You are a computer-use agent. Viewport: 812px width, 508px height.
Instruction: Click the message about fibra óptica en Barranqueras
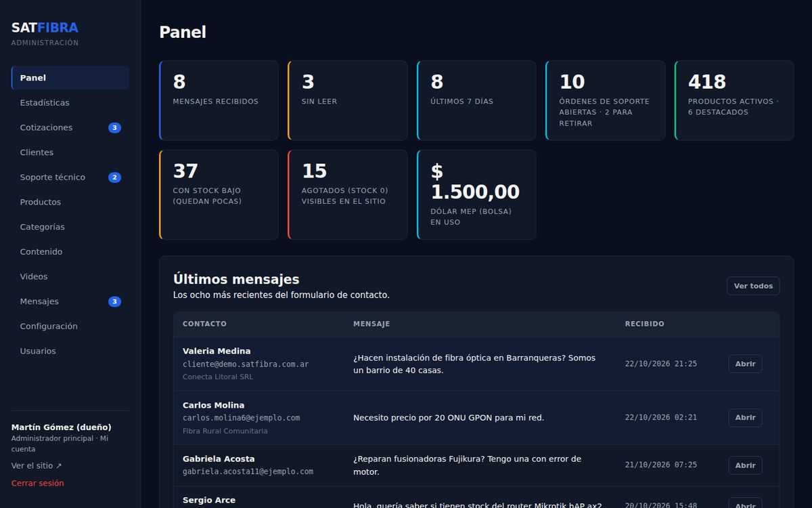pyautogui.click(x=474, y=364)
